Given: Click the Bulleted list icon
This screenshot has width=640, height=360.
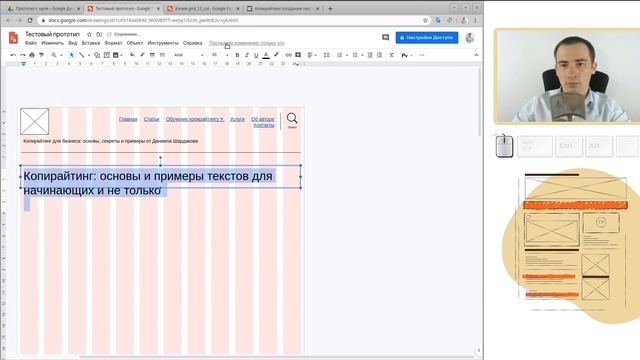Looking at the screenshot, I should point(355,55).
